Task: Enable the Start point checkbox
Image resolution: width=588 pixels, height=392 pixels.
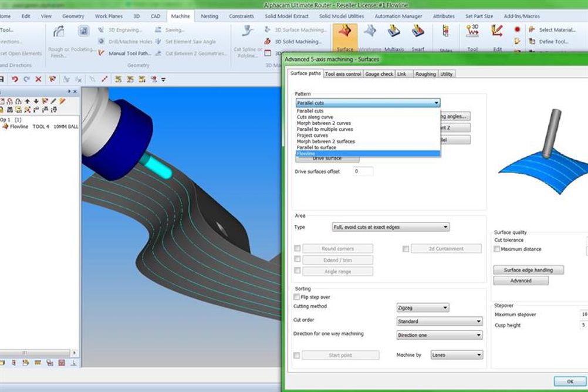Action: [296, 355]
